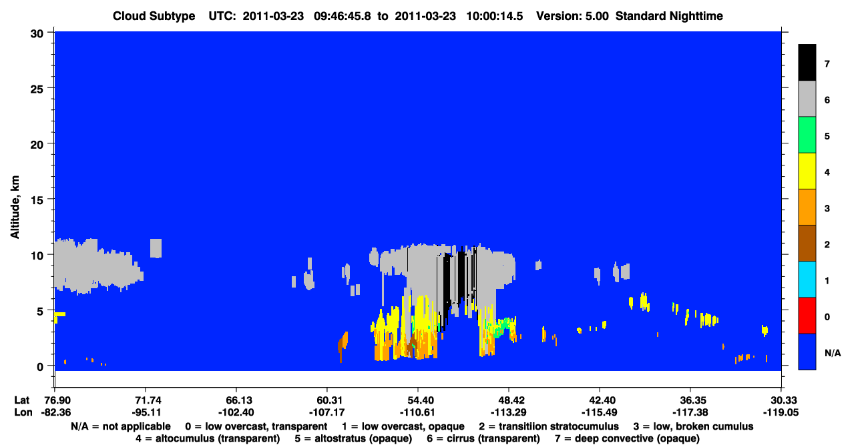
Task: Click latitude value '60.31'
Action: (327, 400)
